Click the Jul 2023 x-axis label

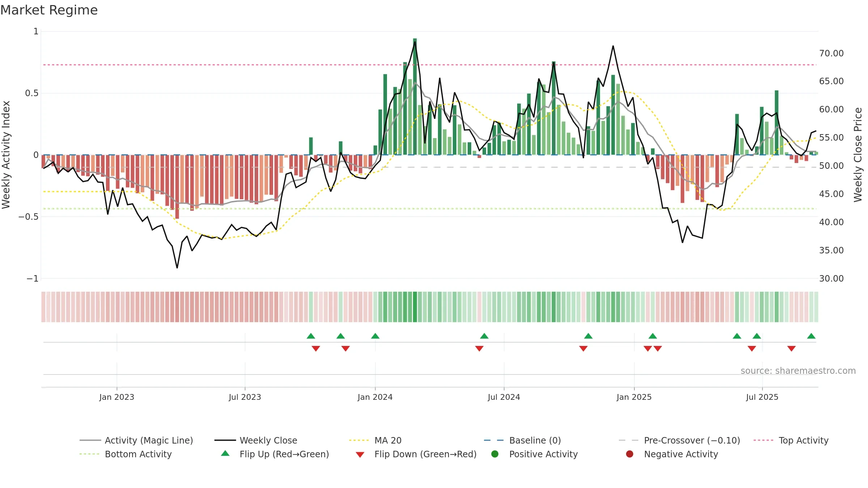[245, 397]
